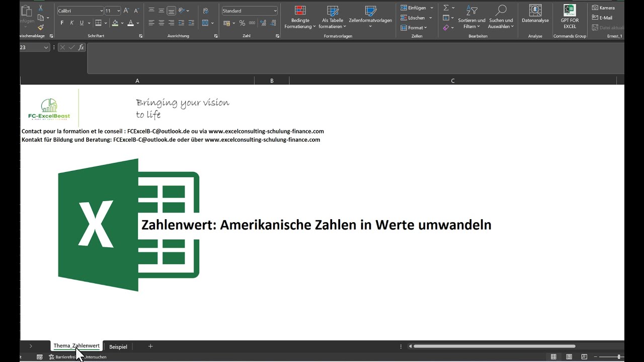Apply the fill color bucket

[115, 23]
